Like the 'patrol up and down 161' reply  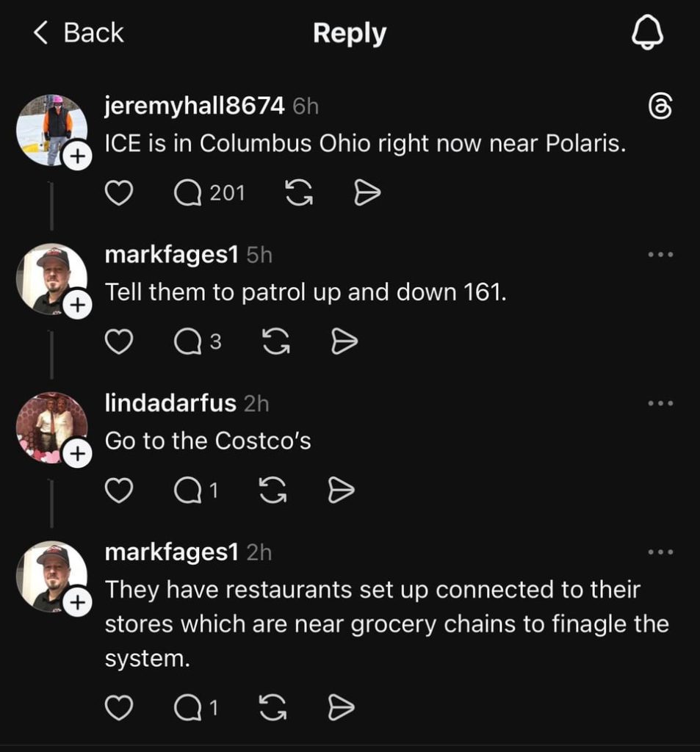click(120, 341)
